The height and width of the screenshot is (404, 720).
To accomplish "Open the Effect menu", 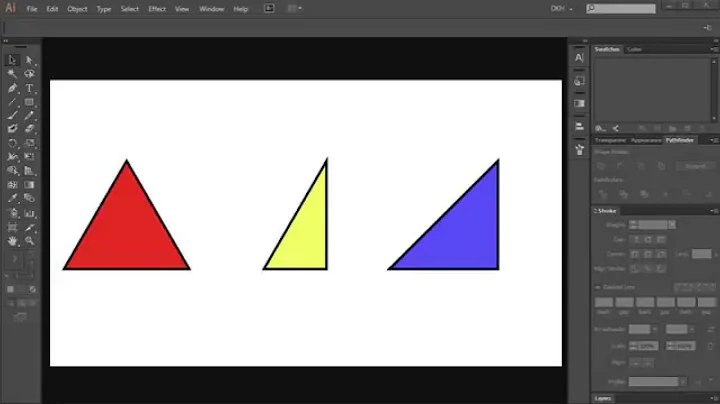I will (x=157, y=9).
